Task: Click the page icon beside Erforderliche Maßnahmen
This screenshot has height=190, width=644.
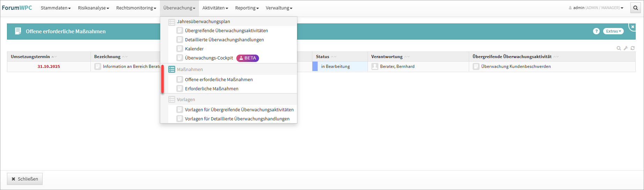Action: click(x=180, y=89)
